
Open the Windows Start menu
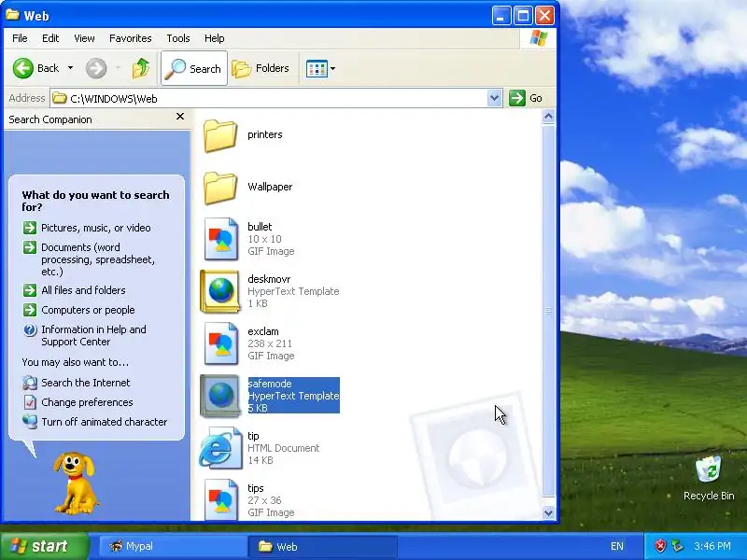coord(45,546)
